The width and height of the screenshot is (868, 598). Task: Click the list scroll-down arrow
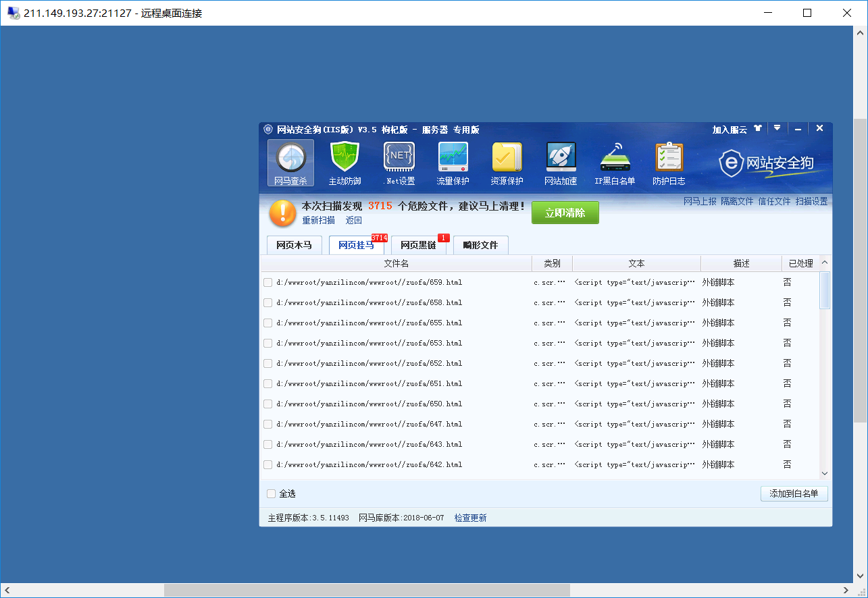(x=825, y=474)
